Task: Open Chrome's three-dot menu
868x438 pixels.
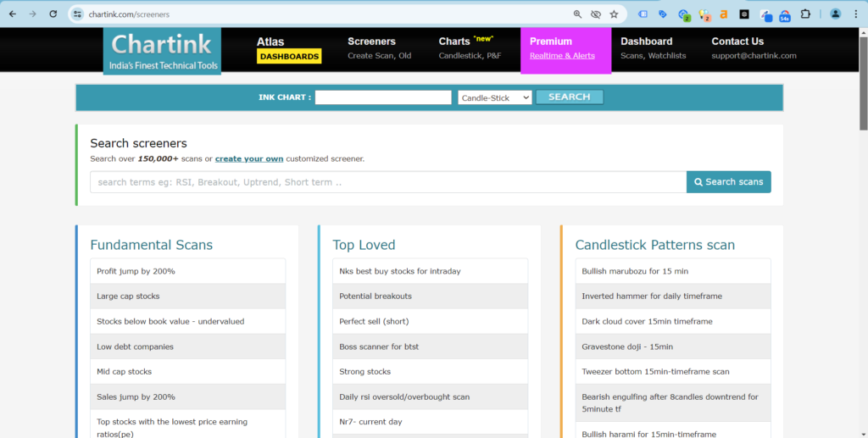Action: pyautogui.click(x=856, y=14)
